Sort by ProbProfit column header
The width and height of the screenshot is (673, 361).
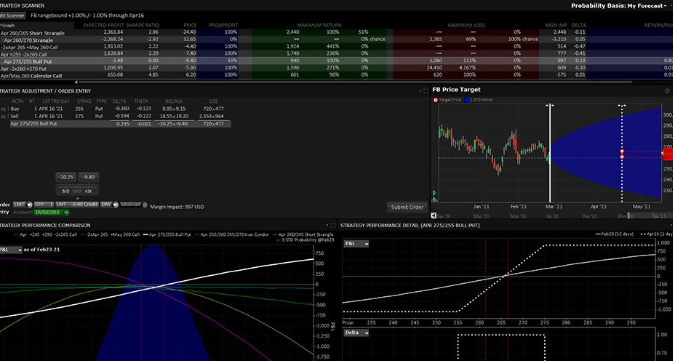(223, 25)
